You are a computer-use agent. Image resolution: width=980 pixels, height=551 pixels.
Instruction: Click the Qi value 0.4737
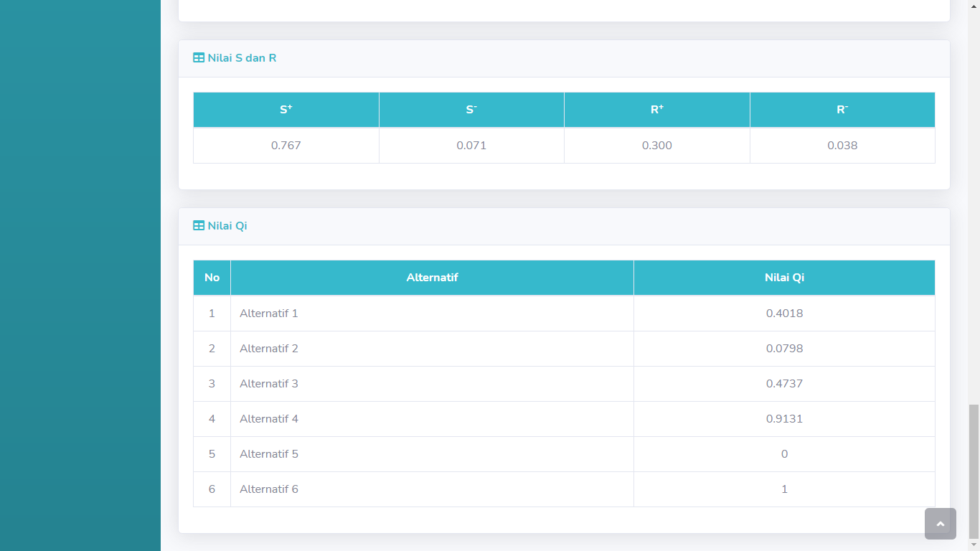coord(784,383)
